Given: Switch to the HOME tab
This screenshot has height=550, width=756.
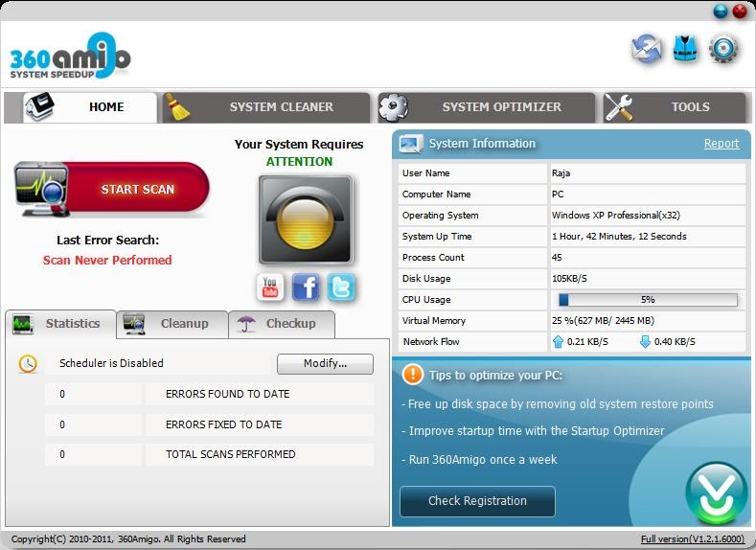Looking at the screenshot, I should (x=90, y=107).
